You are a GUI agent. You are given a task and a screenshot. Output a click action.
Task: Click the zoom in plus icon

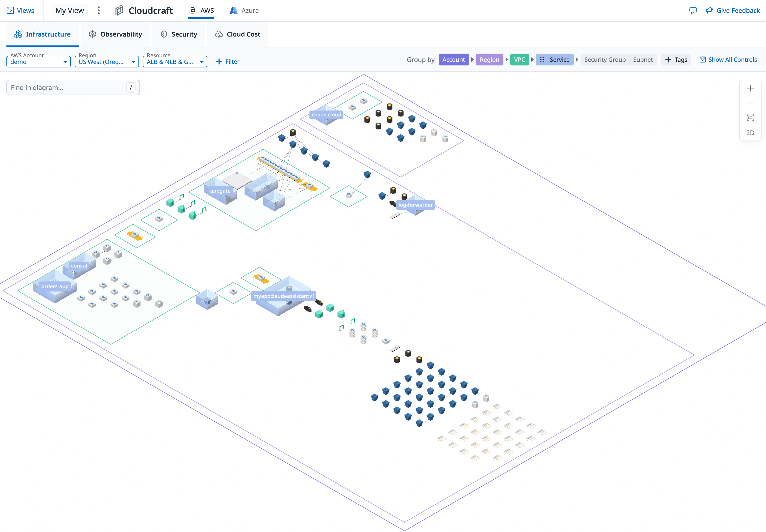click(x=750, y=88)
